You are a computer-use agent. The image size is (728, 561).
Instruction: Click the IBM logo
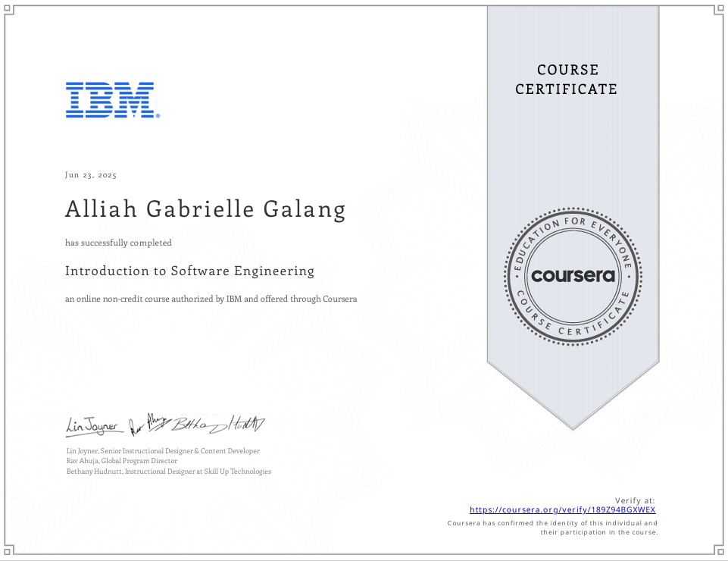click(x=113, y=100)
